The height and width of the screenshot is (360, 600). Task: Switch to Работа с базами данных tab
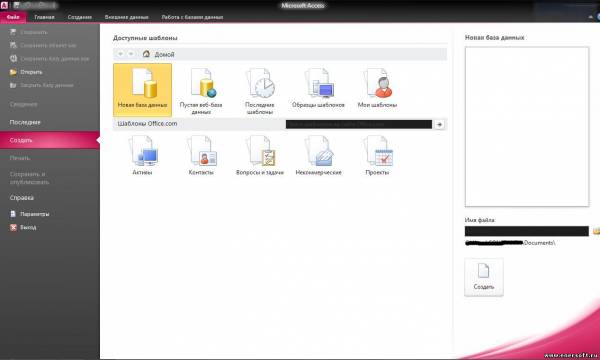(x=192, y=17)
